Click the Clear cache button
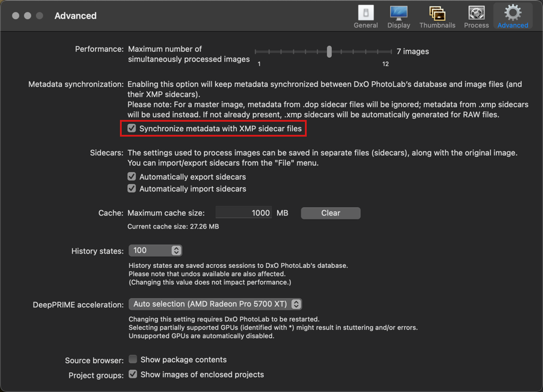 (x=331, y=213)
